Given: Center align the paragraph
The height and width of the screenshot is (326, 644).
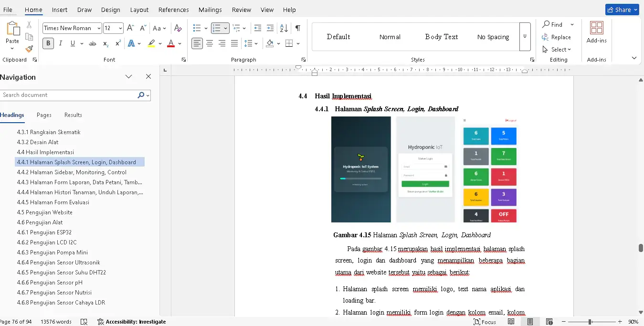Looking at the screenshot, I should coord(210,43).
